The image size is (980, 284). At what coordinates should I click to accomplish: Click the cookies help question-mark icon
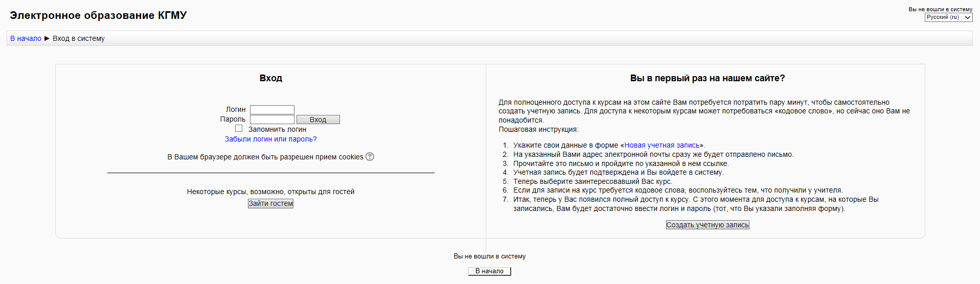click(370, 157)
